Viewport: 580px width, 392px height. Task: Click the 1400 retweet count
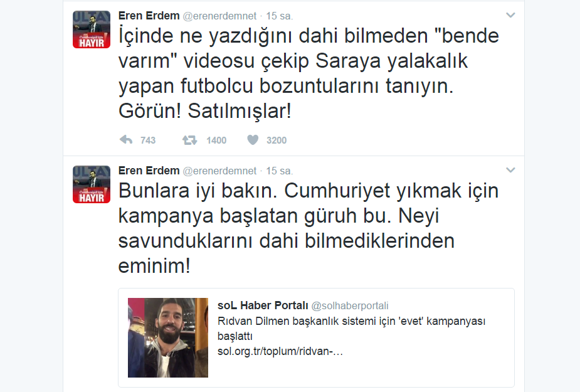click(x=216, y=140)
